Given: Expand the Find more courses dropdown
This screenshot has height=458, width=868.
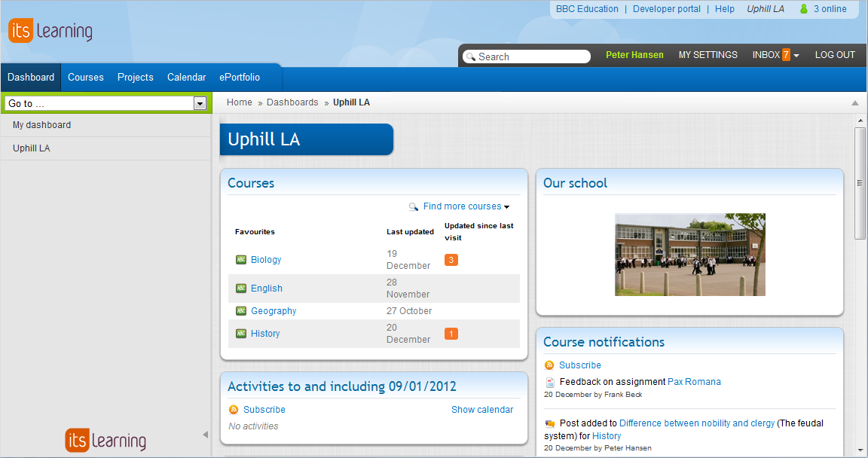Looking at the screenshot, I should [x=506, y=207].
